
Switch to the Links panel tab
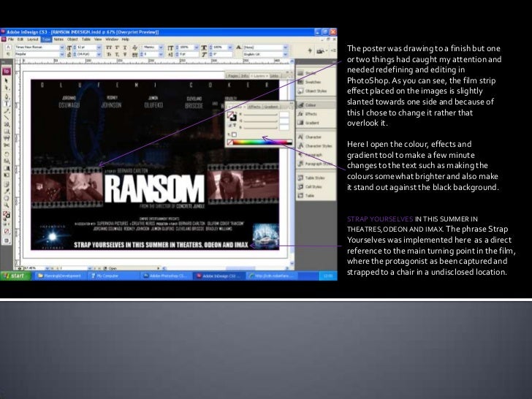(275, 76)
